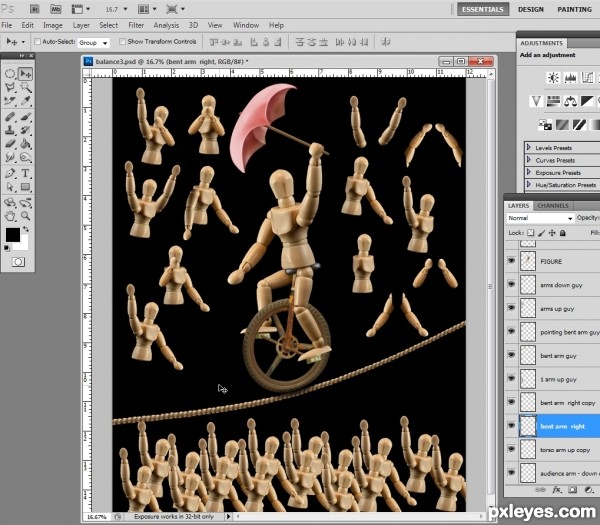Hide the arms up guy layer

pos(511,308)
